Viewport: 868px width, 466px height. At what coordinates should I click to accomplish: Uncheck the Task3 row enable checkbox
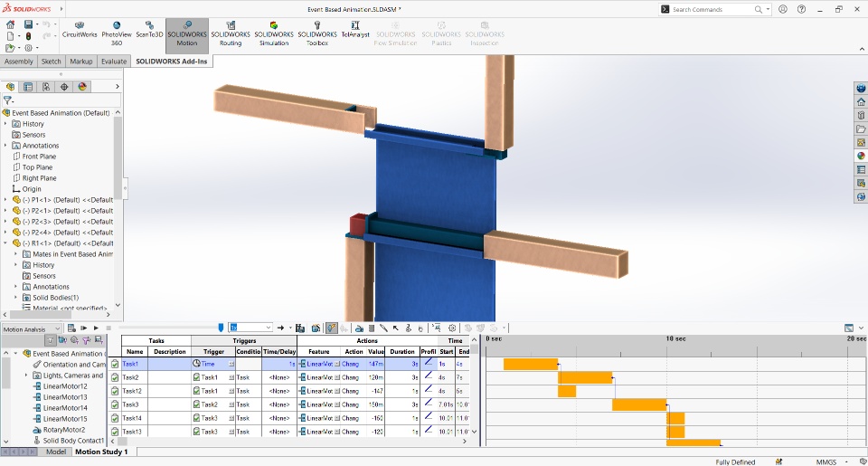pos(115,404)
